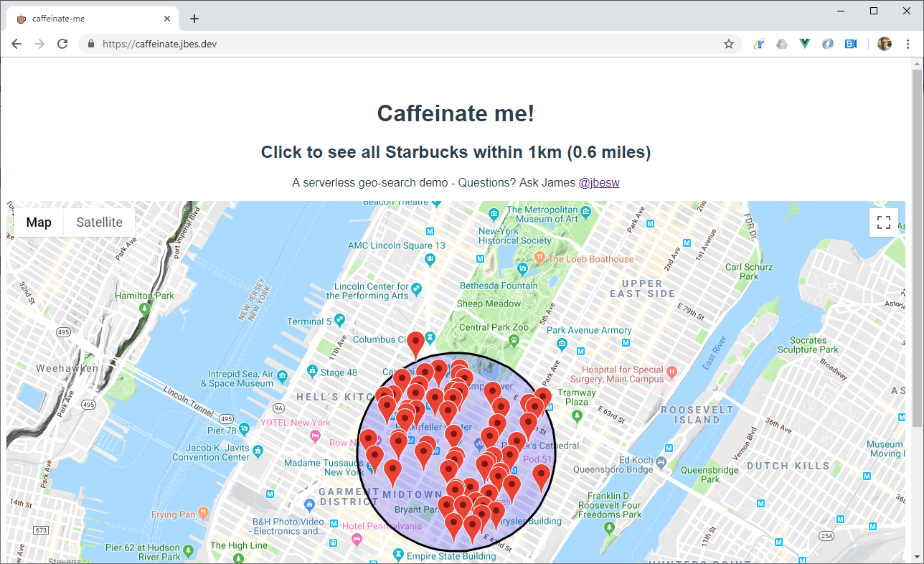Click the B&H Photo Video shop icon

pyautogui.click(x=309, y=504)
